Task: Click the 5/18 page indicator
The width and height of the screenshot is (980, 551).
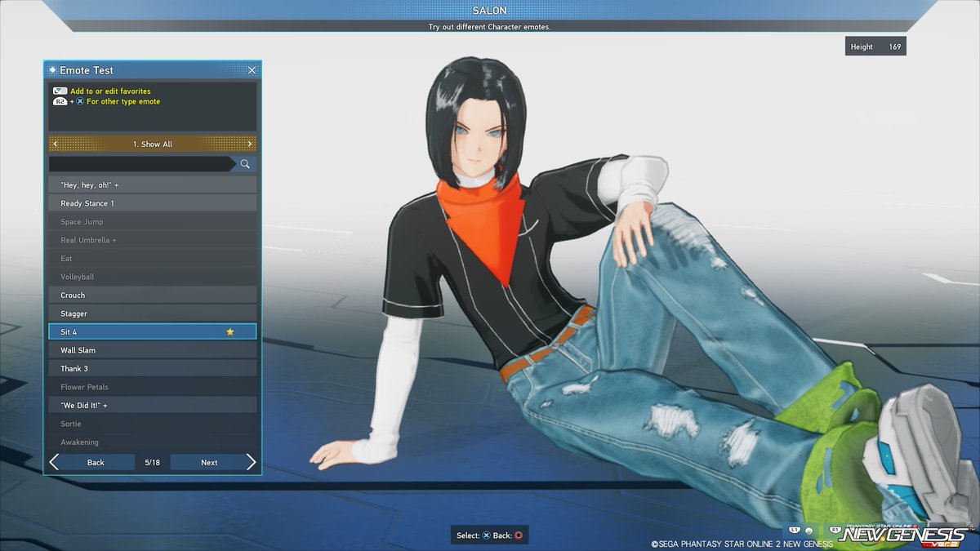Action: pyautogui.click(x=153, y=463)
